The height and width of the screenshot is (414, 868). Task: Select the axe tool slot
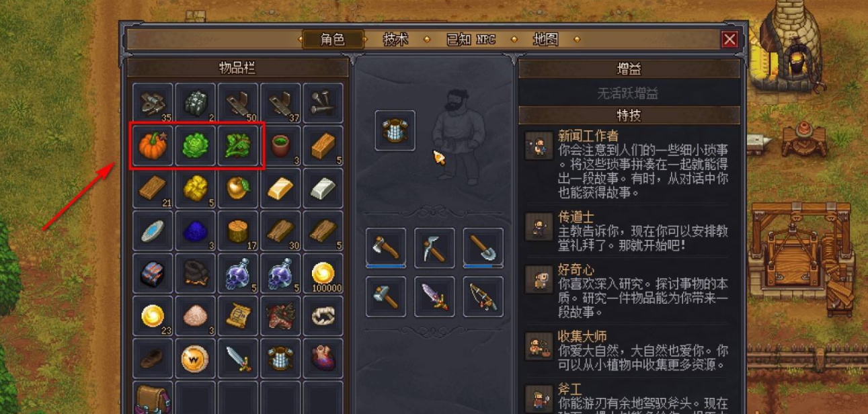(386, 248)
